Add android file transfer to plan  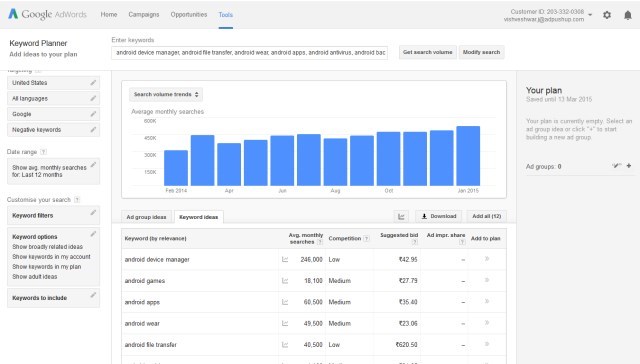487,344
